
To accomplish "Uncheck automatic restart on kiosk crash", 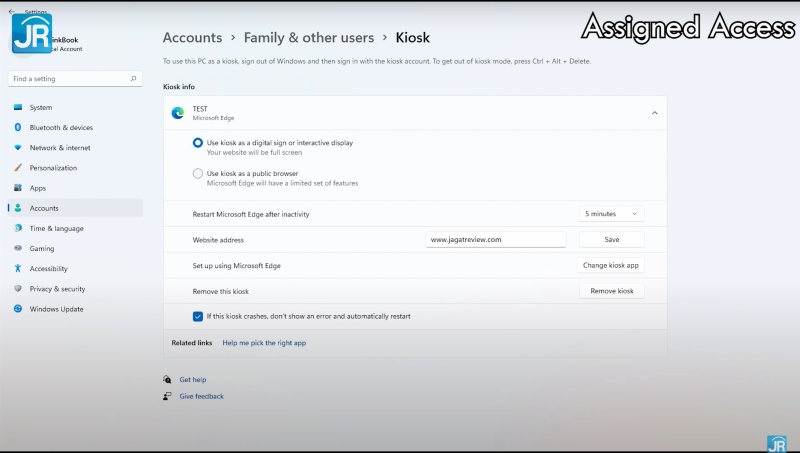I will 198,316.
